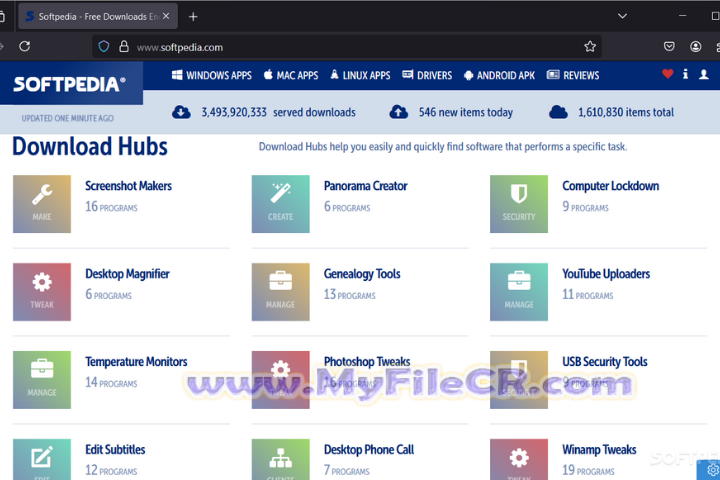Click the 13 Programs count under Genealogy Tools
This screenshot has height=480, width=720.
[x=349, y=294]
